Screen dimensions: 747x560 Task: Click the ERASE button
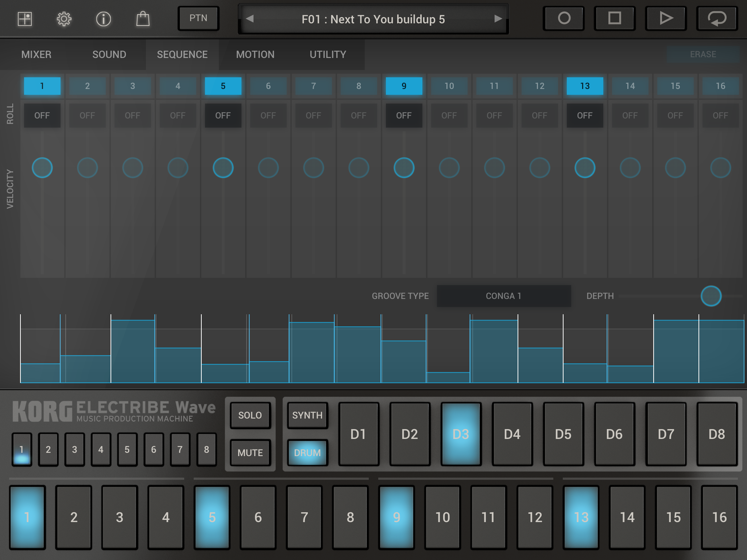pos(703,54)
